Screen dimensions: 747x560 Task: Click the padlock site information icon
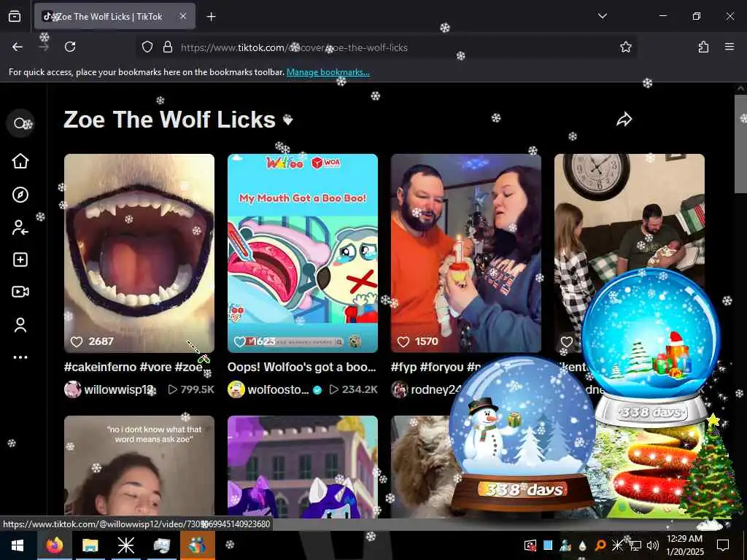click(168, 47)
